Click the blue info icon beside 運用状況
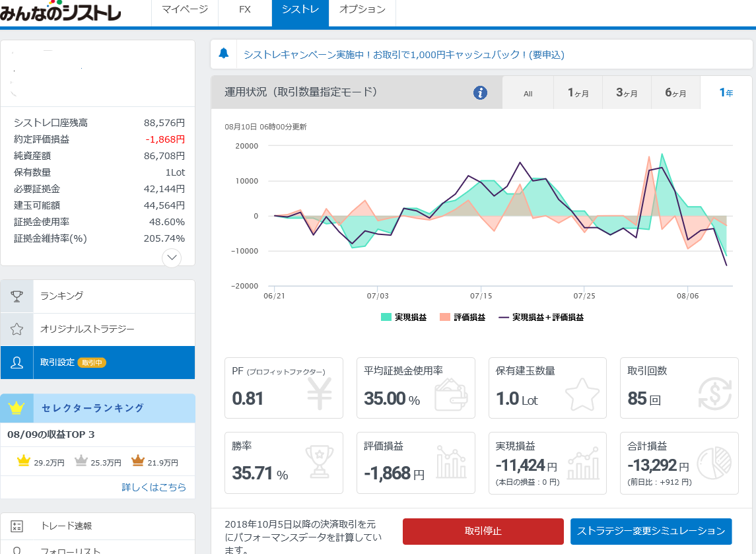The image size is (756, 554). [480, 93]
